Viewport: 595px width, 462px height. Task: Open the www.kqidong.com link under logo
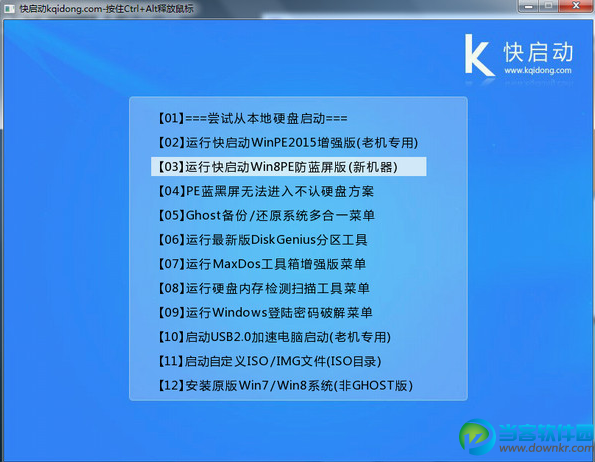(538, 70)
